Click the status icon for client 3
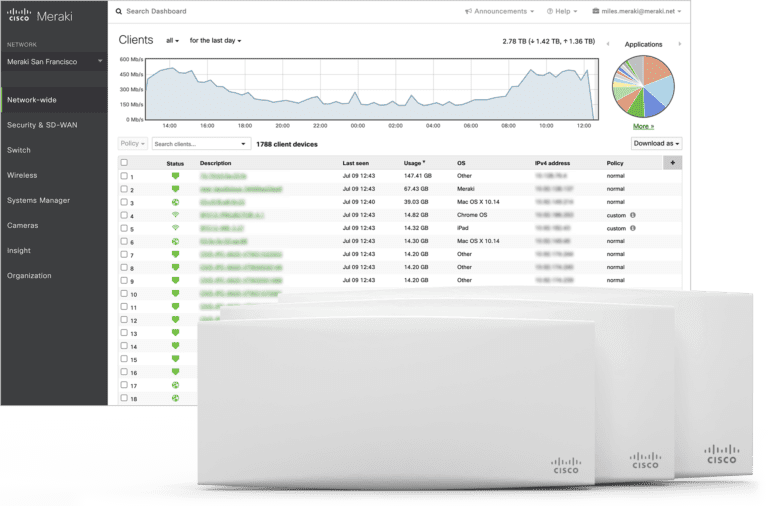 tap(175, 202)
